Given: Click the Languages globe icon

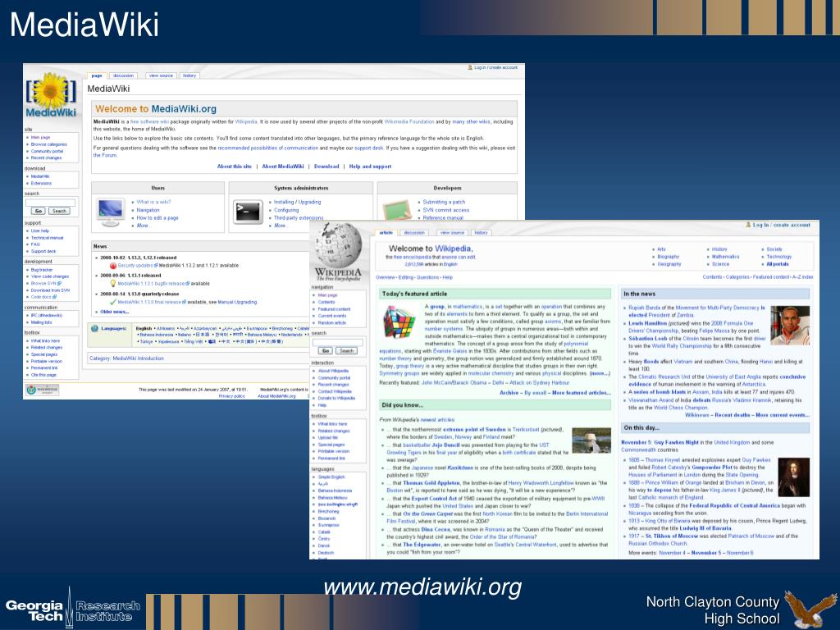Looking at the screenshot, I should pos(94,328).
